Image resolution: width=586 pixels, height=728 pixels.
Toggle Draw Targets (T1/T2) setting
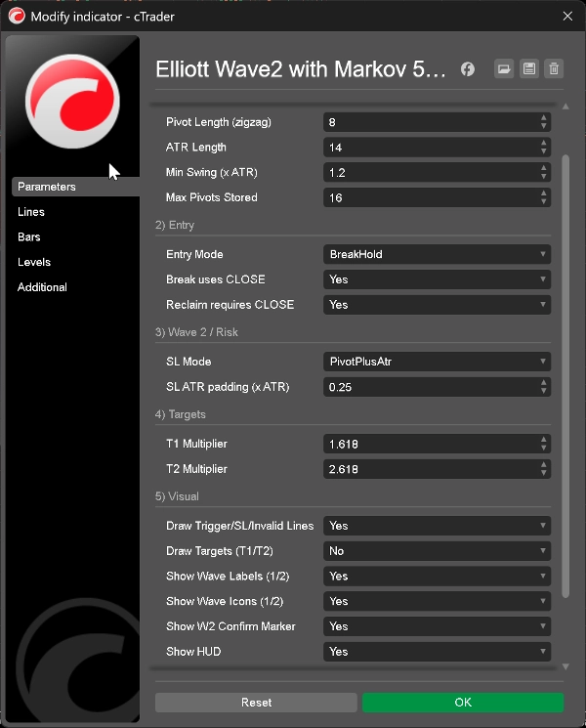point(437,551)
